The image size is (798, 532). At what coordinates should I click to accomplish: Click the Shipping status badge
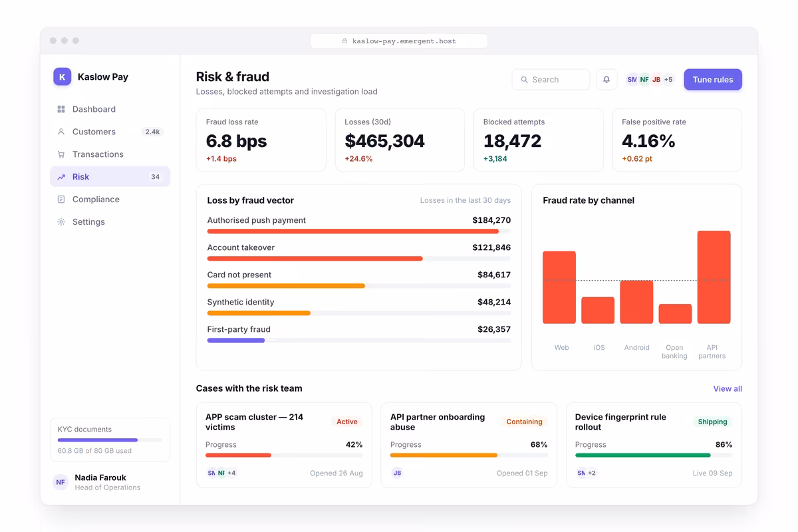(x=712, y=422)
